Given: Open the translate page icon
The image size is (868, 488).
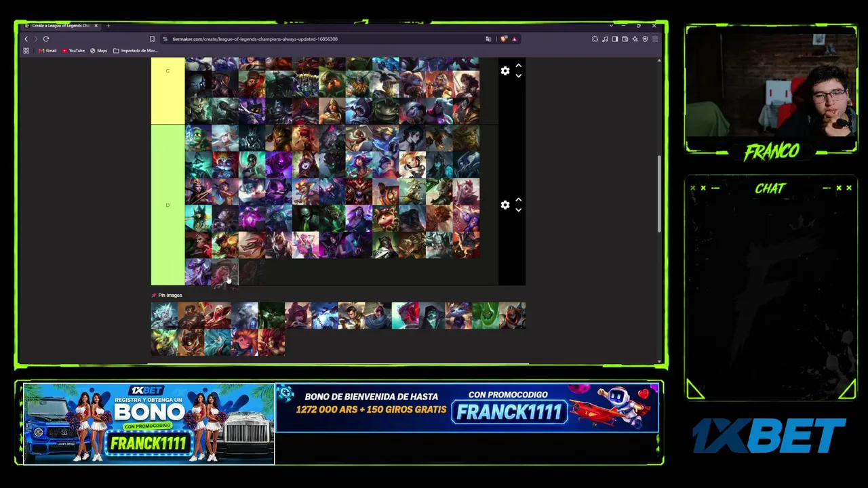Looking at the screenshot, I should tap(488, 39).
